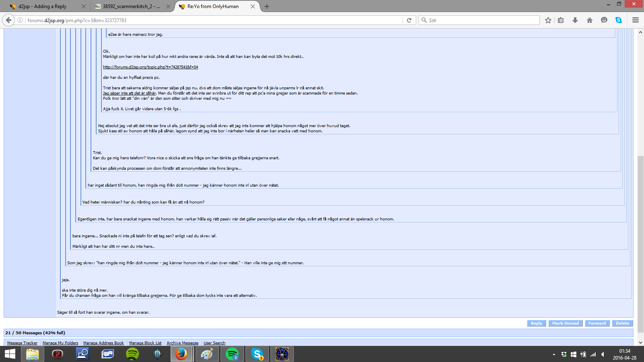Click the Windows flag tray icon
The image size is (644, 362).
tap(574, 354)
